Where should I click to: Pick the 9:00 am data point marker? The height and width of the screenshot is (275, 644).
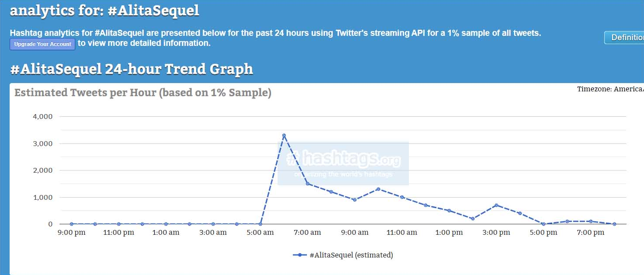click(x=355, y=200)
